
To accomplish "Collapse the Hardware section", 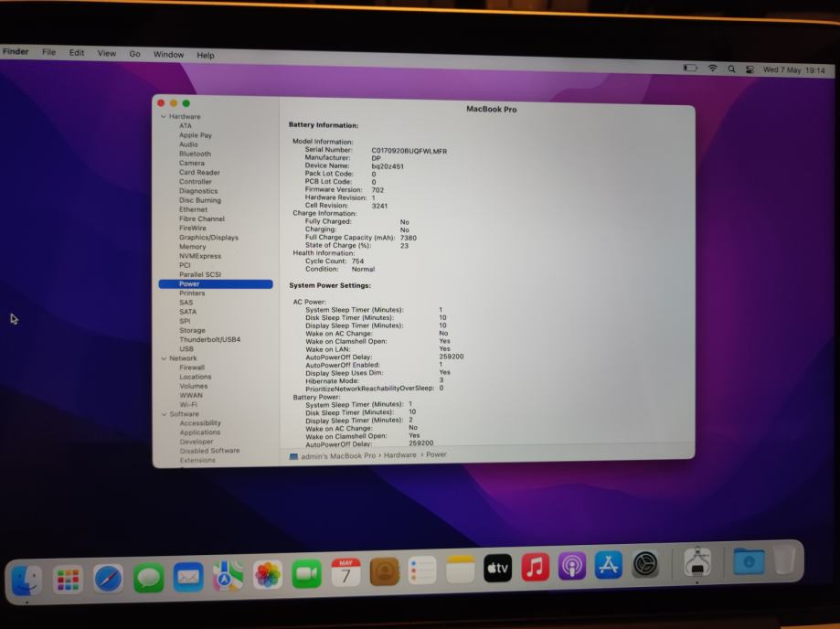I will [x=164, y=116].
